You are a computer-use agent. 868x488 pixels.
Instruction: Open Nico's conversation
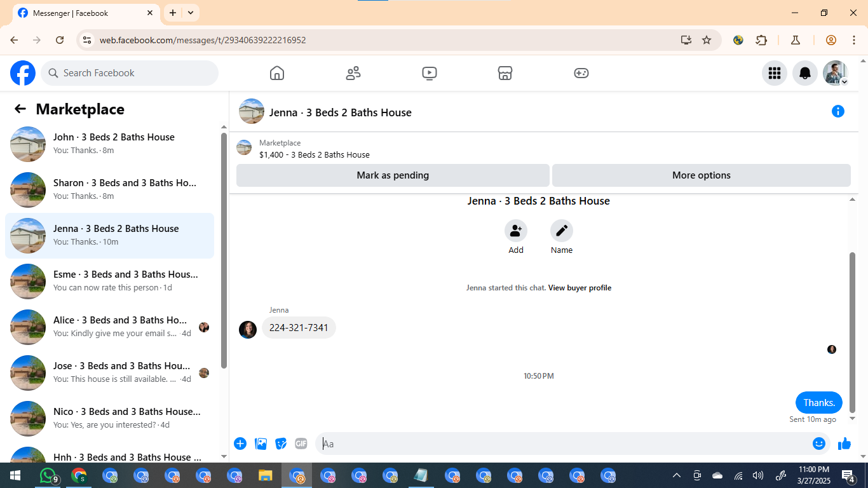coord(109,419)
